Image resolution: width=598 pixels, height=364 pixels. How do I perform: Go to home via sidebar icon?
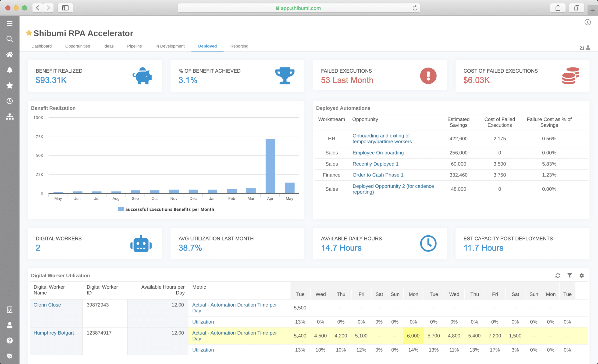pyautogui.click(x=10, y=54)
